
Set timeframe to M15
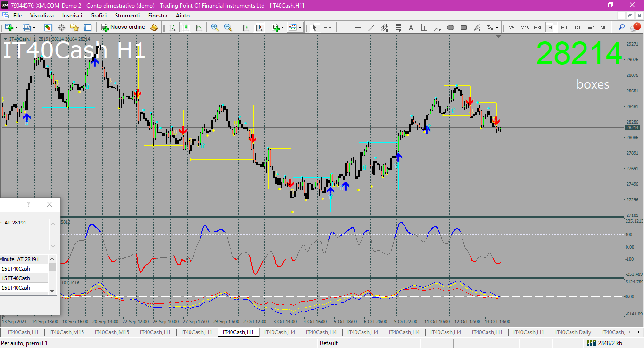point(525,27)
